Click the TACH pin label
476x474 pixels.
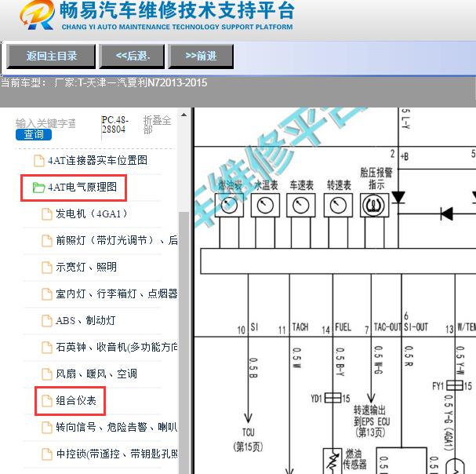point(300,327)
